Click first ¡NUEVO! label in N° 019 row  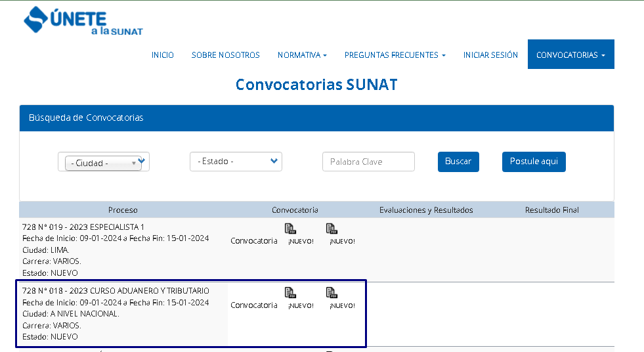[x=301, y=242]
